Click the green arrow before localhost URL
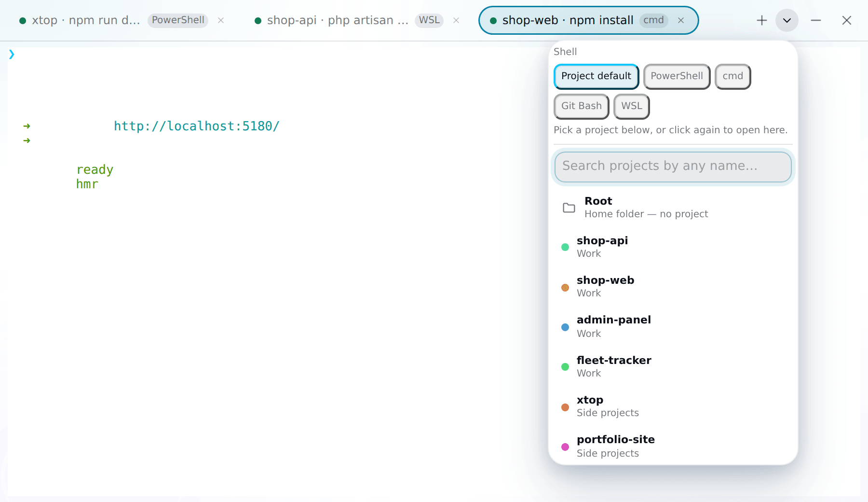 (27, 126)
